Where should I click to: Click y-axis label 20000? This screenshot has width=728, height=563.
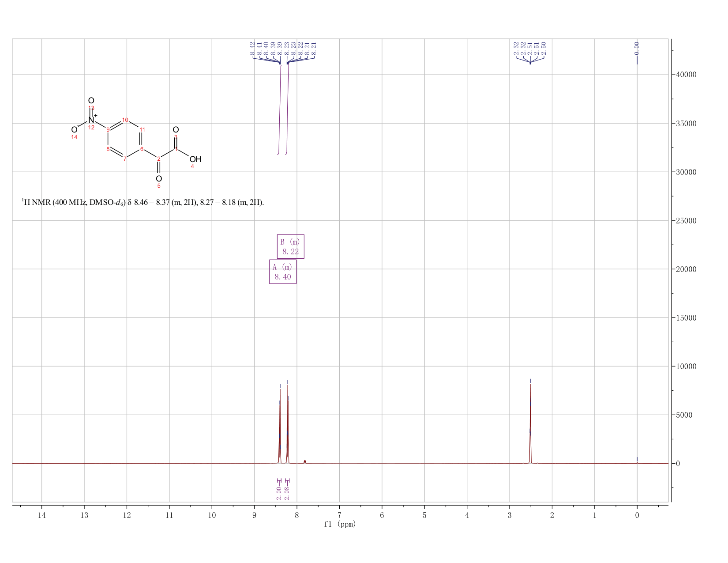[x=686, y=269]
